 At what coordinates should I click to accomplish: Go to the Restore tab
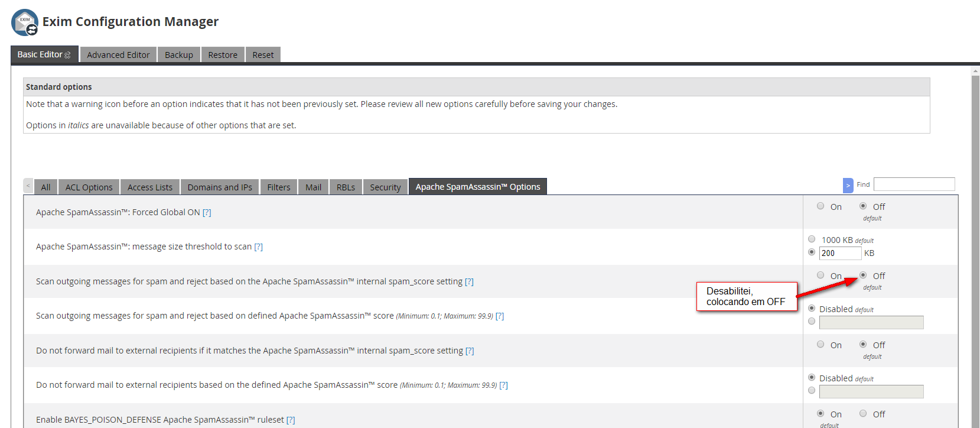(223, 55)
